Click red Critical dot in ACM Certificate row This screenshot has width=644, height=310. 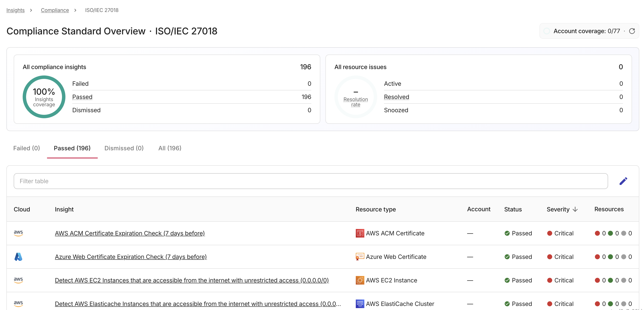(x=549, y=233)
